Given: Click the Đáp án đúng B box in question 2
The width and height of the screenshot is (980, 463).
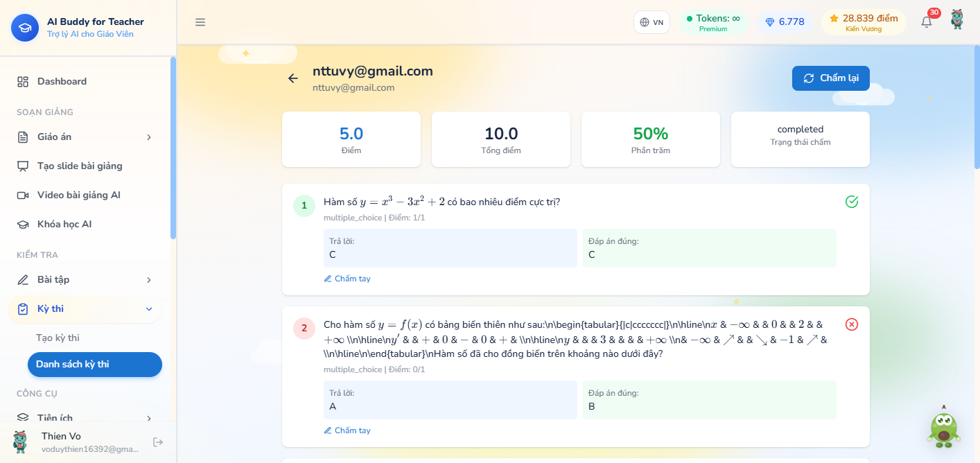Looking at the screenshot, I should pyautogui.click(x=710, y=400).
